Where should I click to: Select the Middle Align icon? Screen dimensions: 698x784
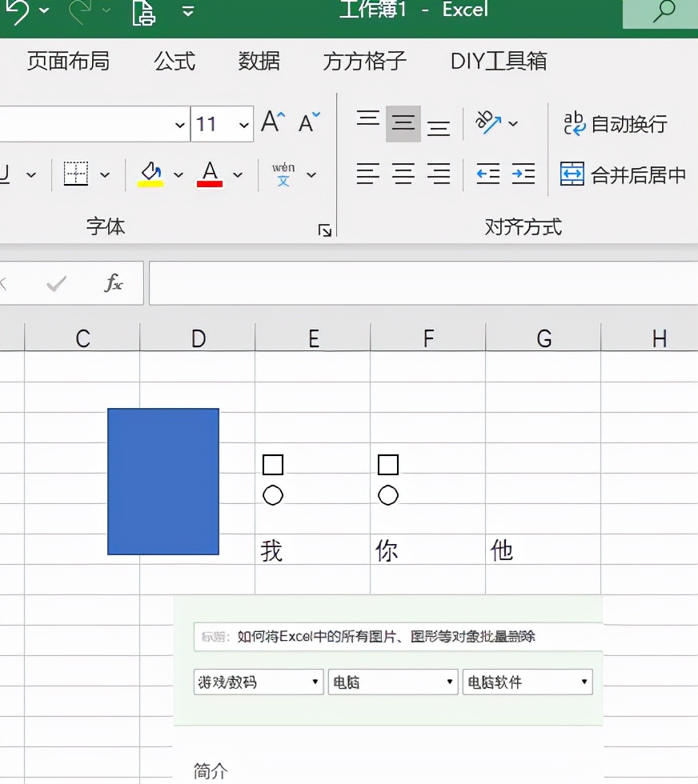click(403, 122)
